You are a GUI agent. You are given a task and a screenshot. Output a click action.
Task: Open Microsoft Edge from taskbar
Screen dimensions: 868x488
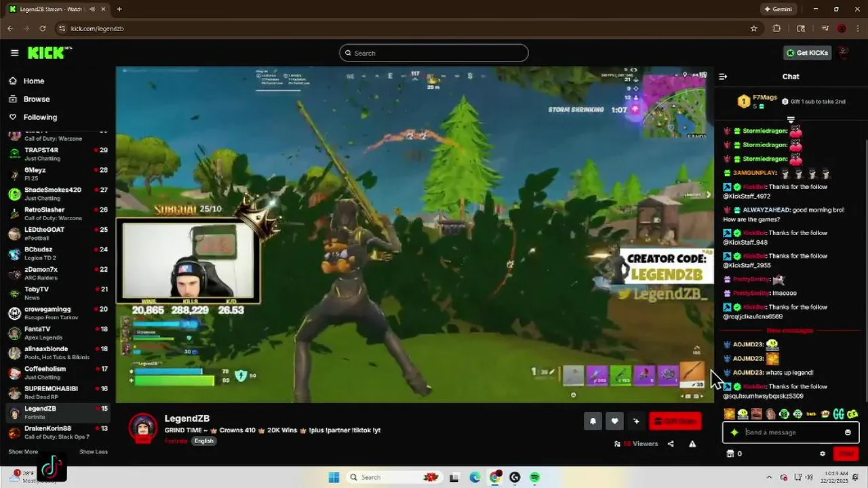[475, 477]
